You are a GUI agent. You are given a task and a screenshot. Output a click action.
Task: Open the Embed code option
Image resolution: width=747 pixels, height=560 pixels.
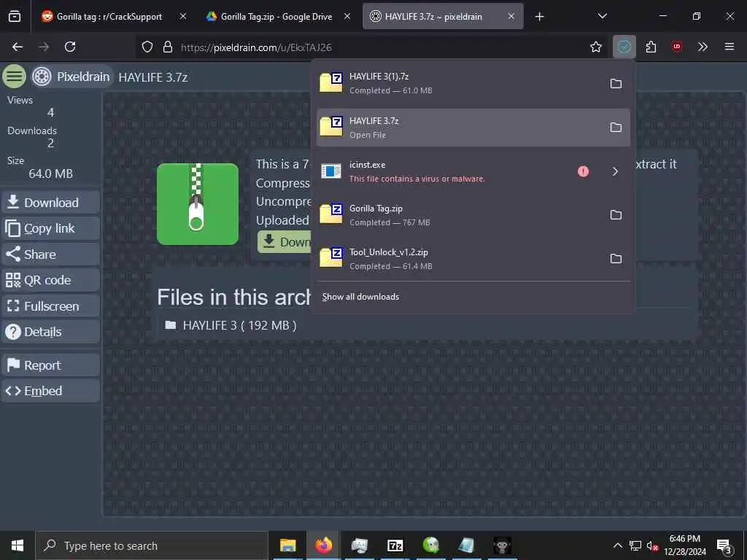[x=51, y=391]
